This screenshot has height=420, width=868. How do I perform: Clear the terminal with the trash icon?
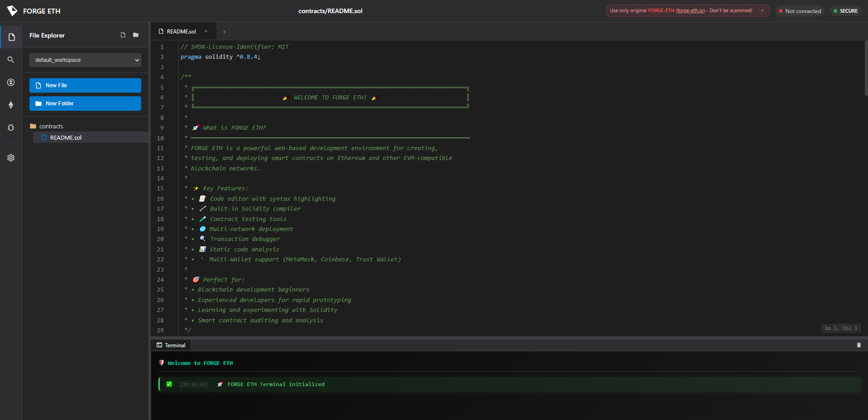(858, 345)
